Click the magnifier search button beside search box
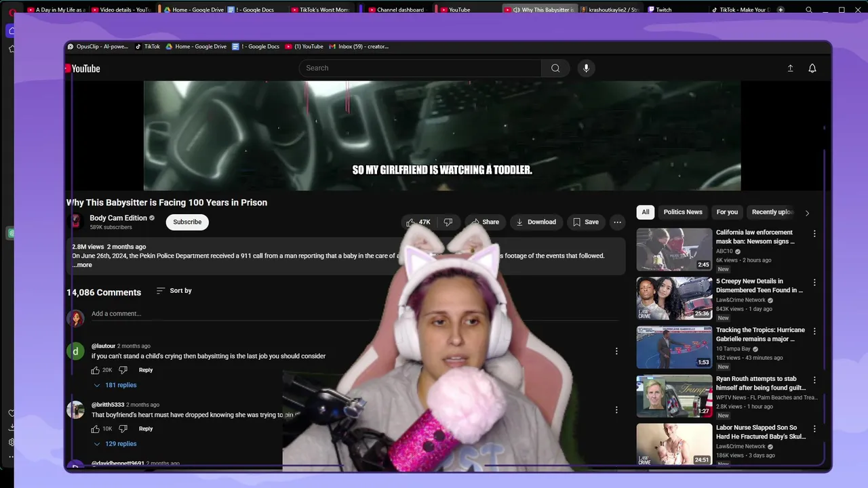 [555, 68]
